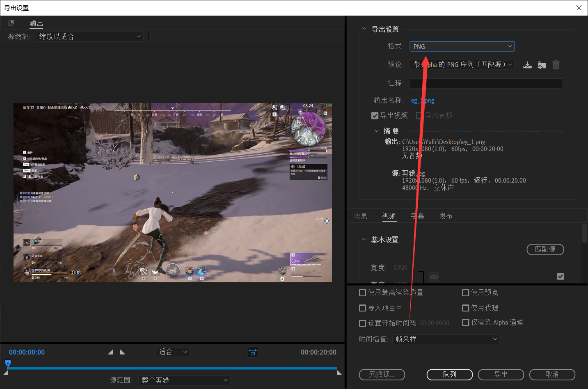588x389 pixels.
Task: Open the 时间插值 帧采样 dropdown
Action: [446, 339]
